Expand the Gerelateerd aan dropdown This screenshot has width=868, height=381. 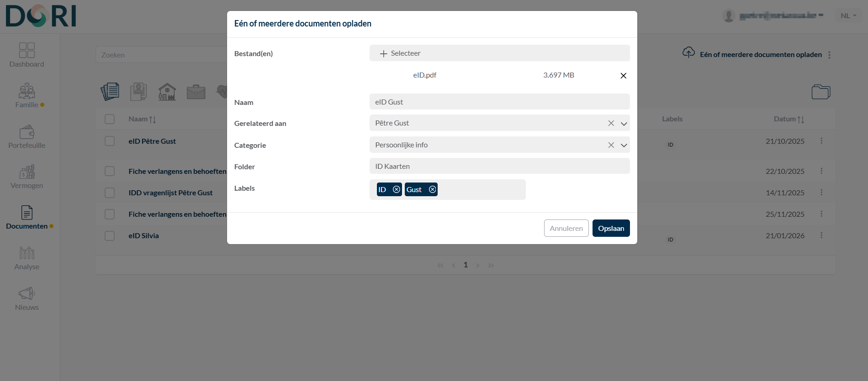(624, 124)
